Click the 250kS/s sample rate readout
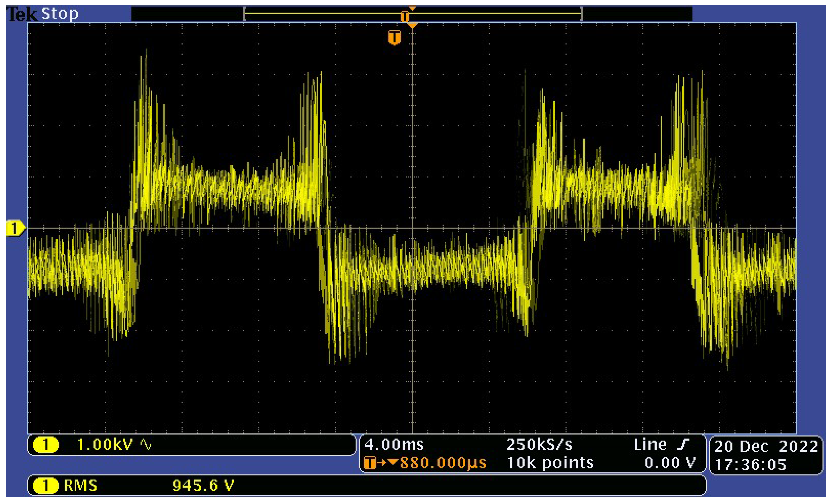The image size is (831, 504). point(539,444)
